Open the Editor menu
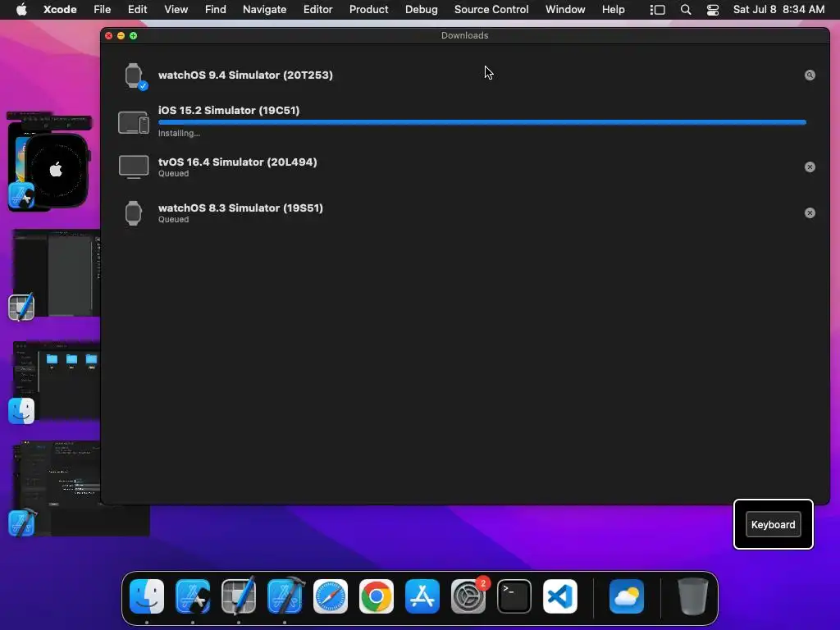This screenshot has width=840, height=630. coord(317,10)
